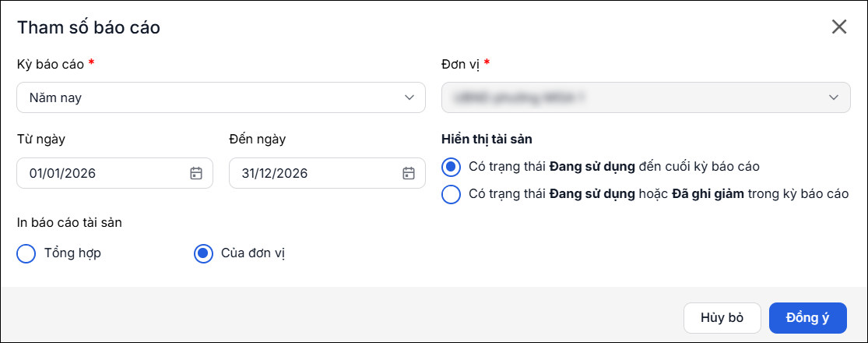Click the 31/12/2026 end date field
This screenshot has height=343, width=868.
tap(327, 173)
